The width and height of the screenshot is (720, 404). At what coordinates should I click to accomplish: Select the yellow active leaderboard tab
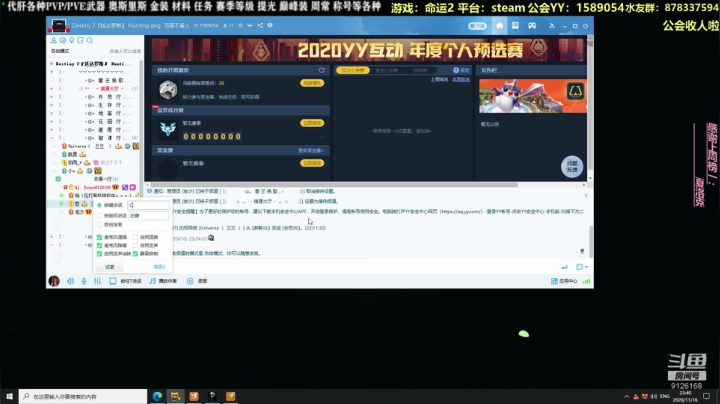click(x=353, y=70)
